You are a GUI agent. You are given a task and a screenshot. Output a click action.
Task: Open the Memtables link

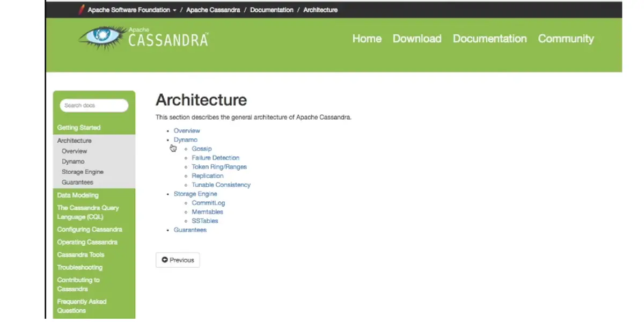pos(207,212)
